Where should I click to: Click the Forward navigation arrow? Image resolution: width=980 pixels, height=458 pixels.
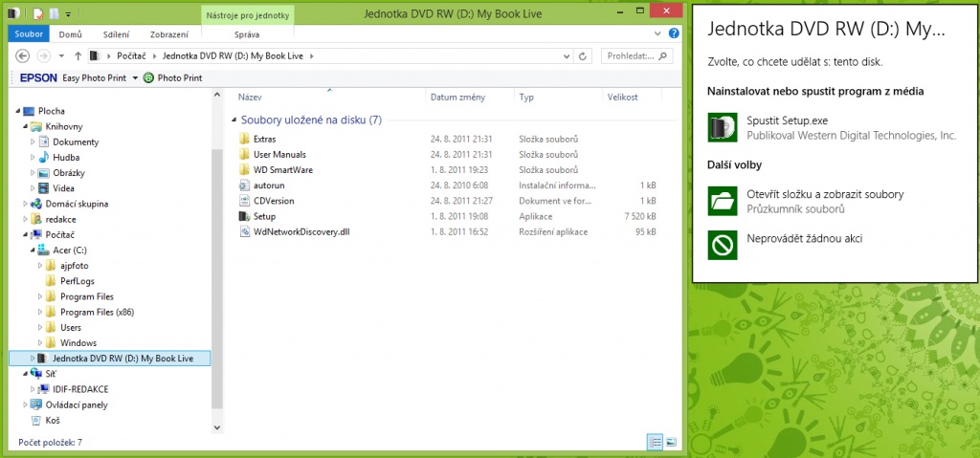(x=43, y=56)
